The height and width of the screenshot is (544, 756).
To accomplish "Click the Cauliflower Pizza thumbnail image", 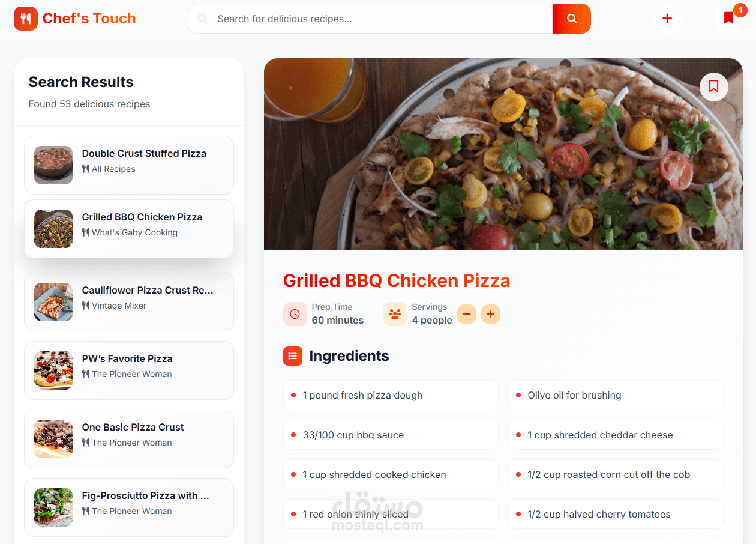I will point(53,302).
